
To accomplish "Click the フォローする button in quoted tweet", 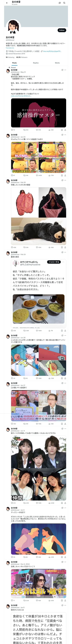I will pyautogui.click(x=54, y=262).
